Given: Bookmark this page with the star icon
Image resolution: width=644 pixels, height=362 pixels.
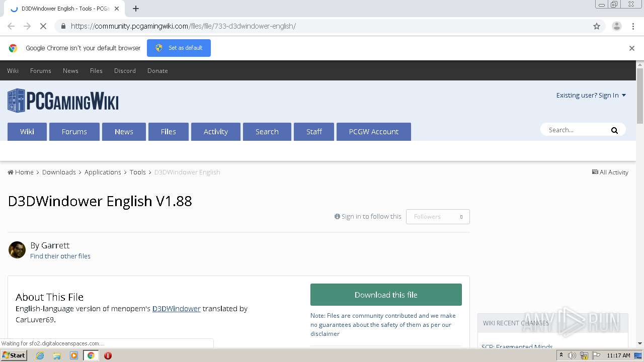Looking at the screenshot, I should (597, 26).
